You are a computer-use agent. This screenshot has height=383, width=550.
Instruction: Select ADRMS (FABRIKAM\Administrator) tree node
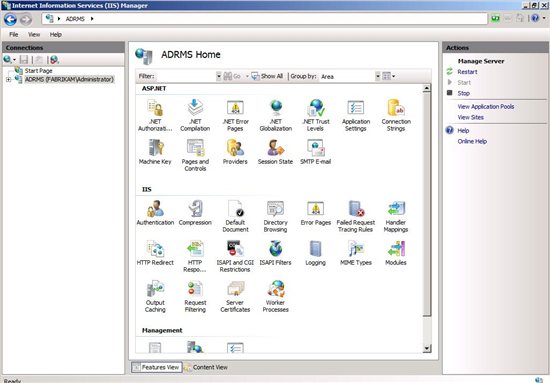(x=69, y=80)
